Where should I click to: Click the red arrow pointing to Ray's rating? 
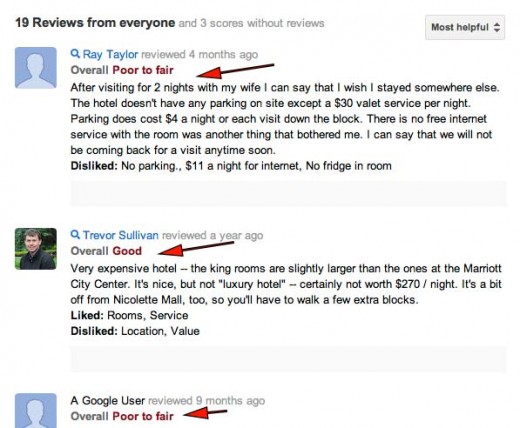(235, 70)
